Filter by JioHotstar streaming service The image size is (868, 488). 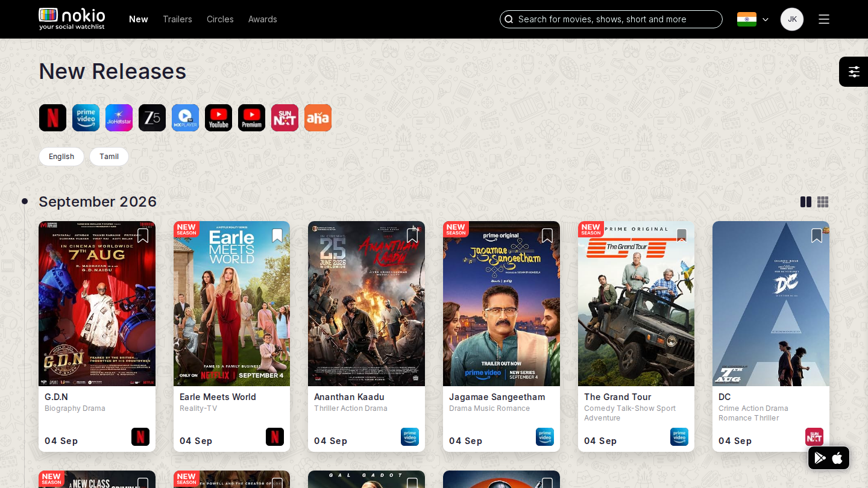(119, 117)
